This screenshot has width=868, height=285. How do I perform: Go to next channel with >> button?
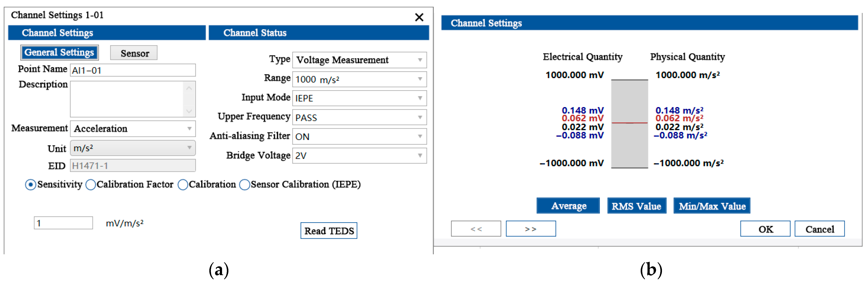point(530,229)
